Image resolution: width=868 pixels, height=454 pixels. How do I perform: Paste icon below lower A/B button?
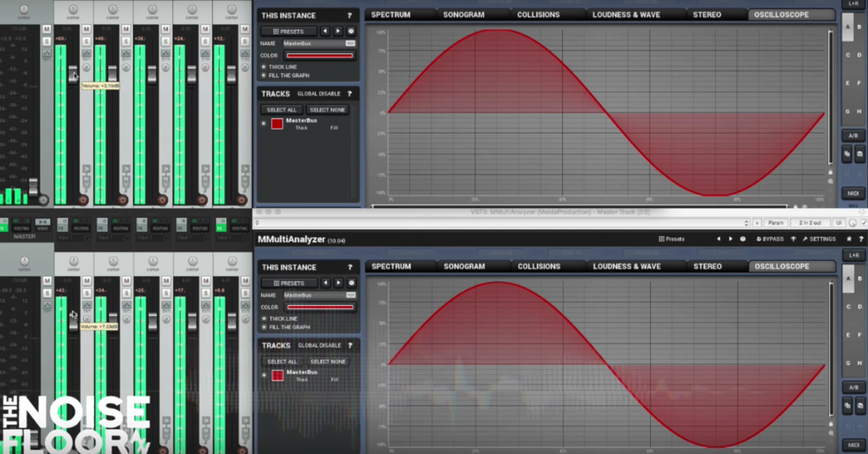click(x=860, y=406)
